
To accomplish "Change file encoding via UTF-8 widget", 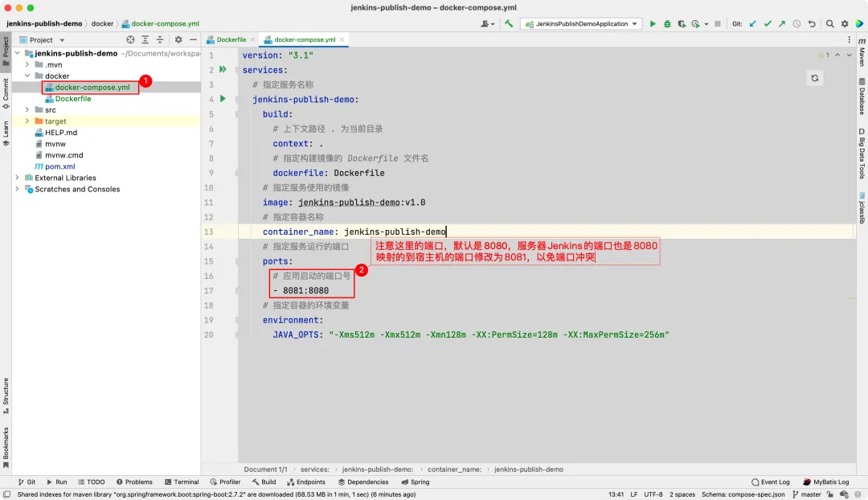I will tap(653, 494).
